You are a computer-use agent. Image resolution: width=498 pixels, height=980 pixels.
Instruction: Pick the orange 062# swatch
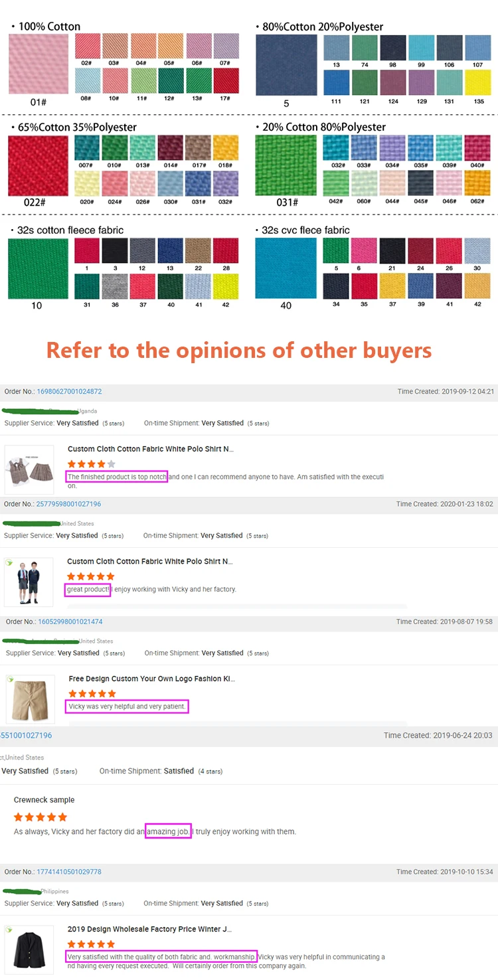(x=477, y=183)
